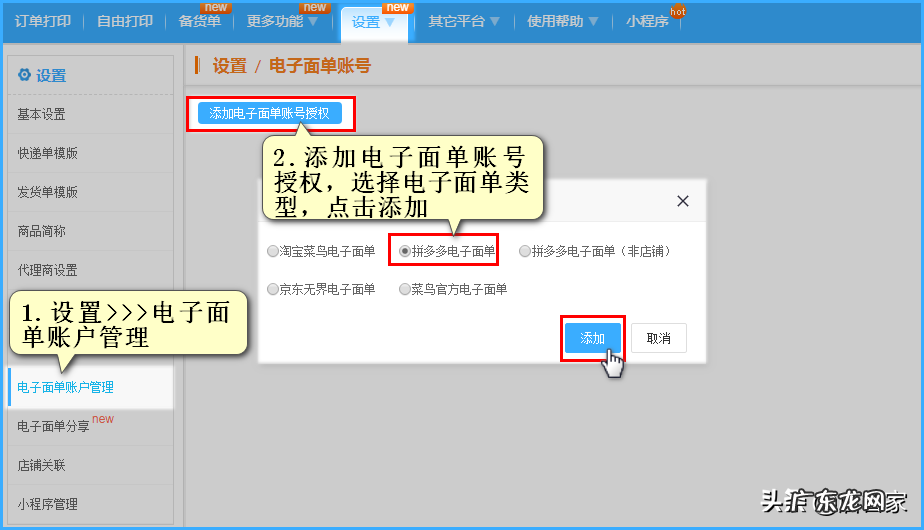
Task: Click the gear icon beside 设置 heading
Action: (x=24, y=75)
